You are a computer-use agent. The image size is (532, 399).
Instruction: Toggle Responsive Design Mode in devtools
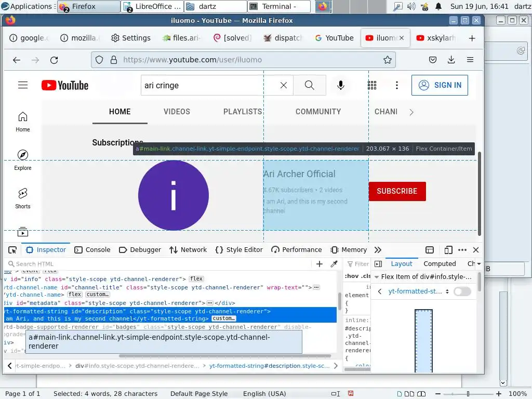[x=448, y=250]
